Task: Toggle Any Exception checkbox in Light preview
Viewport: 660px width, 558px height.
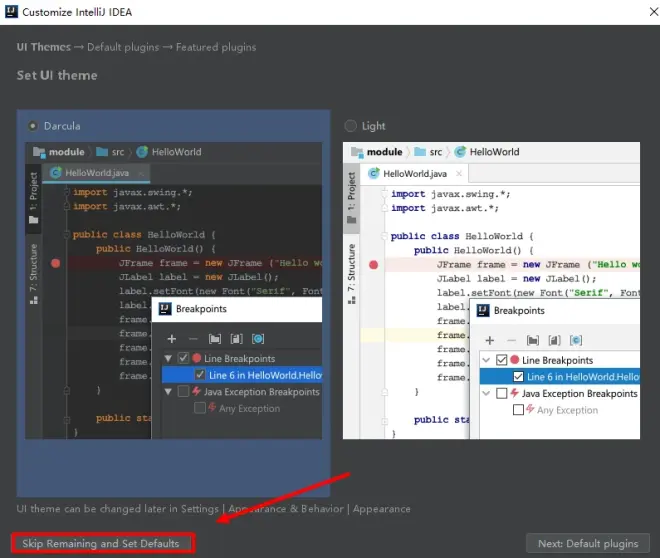Action: tap(518, 409)
